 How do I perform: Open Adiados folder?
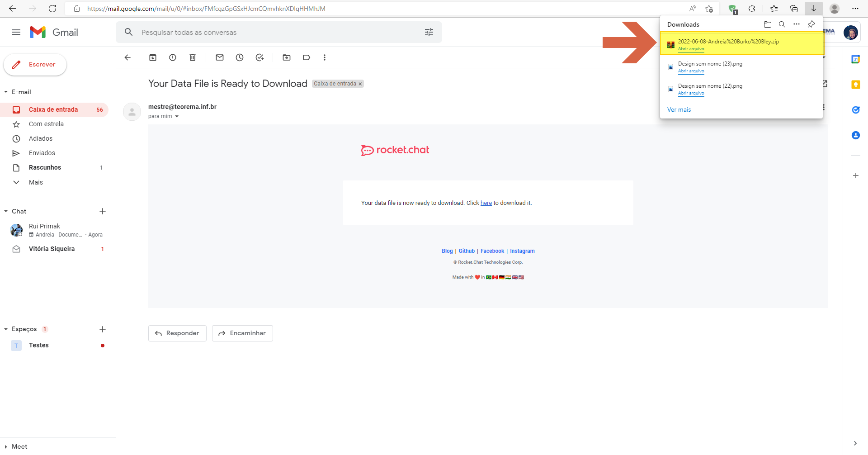(54, 138)
